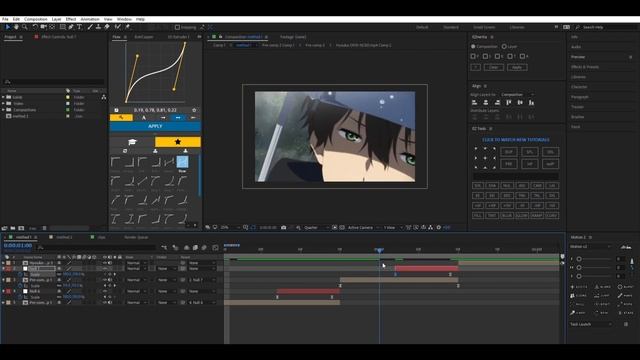Open the File menu
640x360 pixels.
(x=5, y=19)
